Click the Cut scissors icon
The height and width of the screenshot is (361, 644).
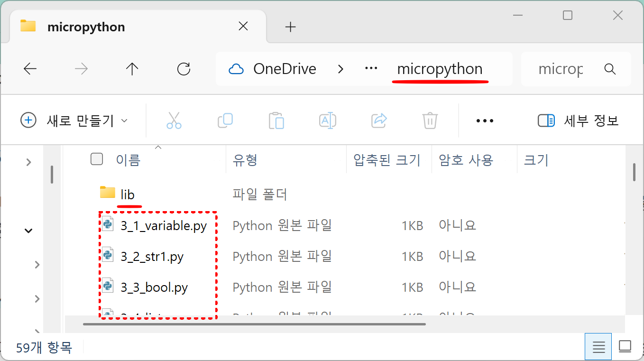[174, 120]
